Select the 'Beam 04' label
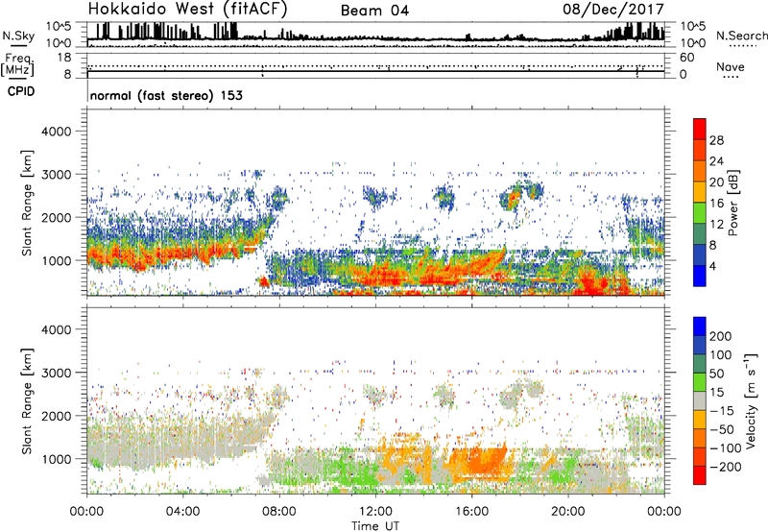768x532 pixels. click(x=374, y=11)
